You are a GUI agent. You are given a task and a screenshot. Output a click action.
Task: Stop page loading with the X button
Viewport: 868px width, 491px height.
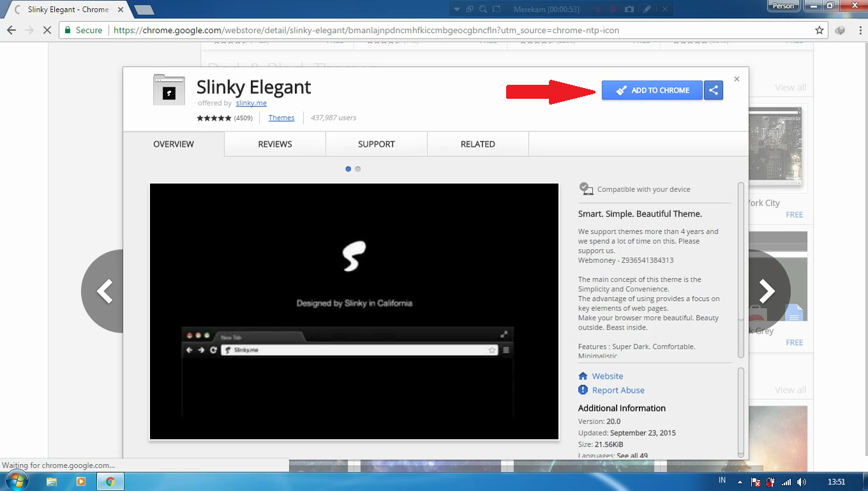pos(47,30)
